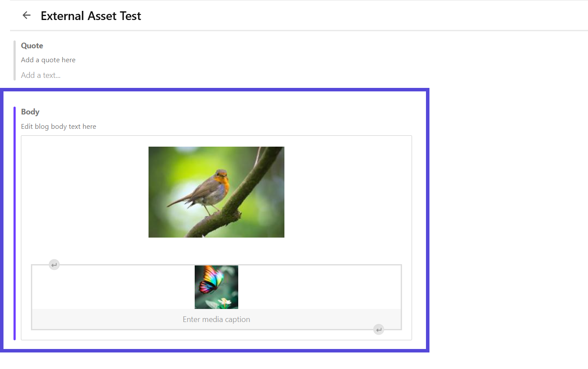Viewport: 588px width, 369px height.
Task: Select the rainbow butterfly image
Action: 216,287
